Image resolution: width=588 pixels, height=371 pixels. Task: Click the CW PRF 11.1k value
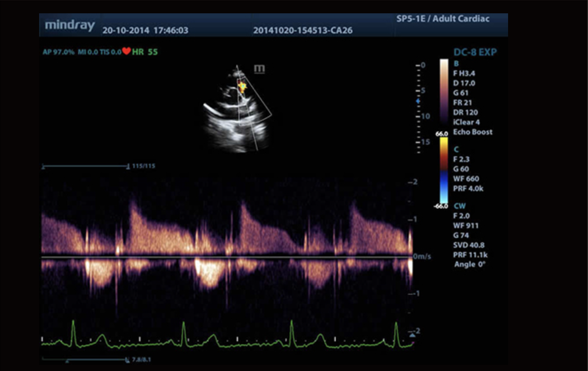tap(470, 255)
